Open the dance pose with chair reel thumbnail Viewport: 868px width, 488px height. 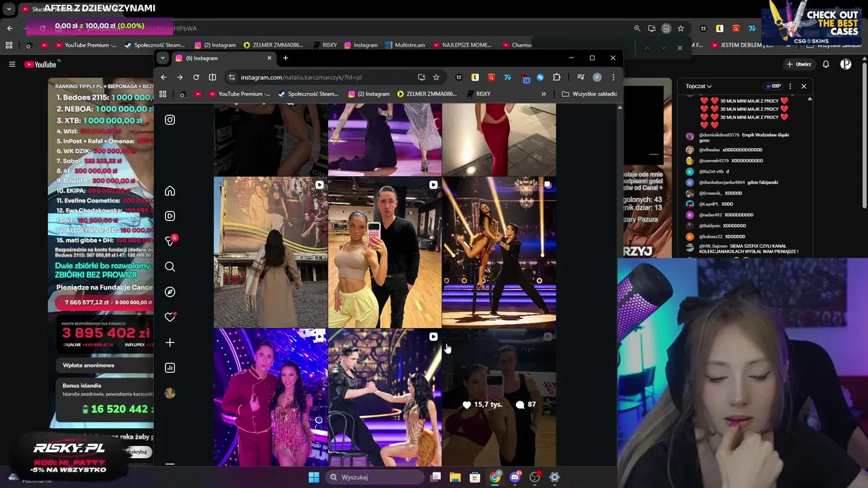coord(384,397)
